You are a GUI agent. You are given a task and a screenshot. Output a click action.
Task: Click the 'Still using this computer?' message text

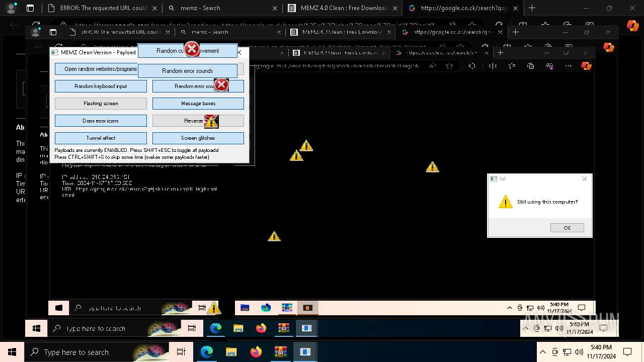coord(547,202)
